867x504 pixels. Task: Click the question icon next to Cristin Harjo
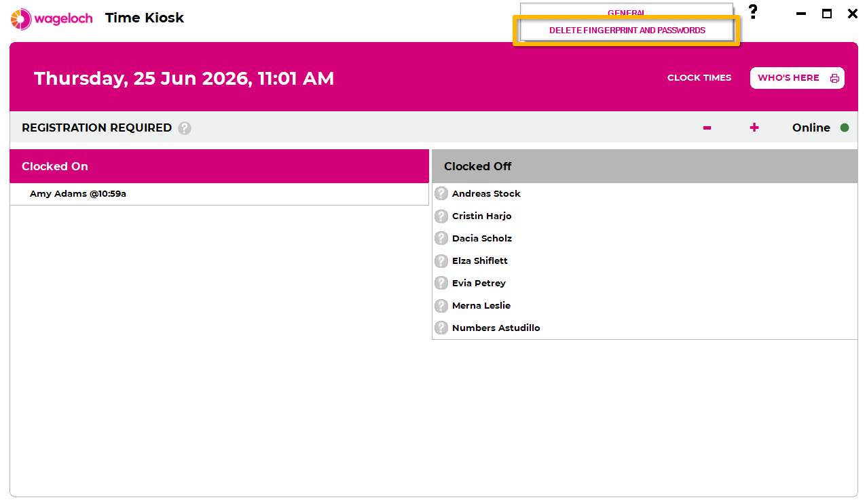click(x=441, y=216)
